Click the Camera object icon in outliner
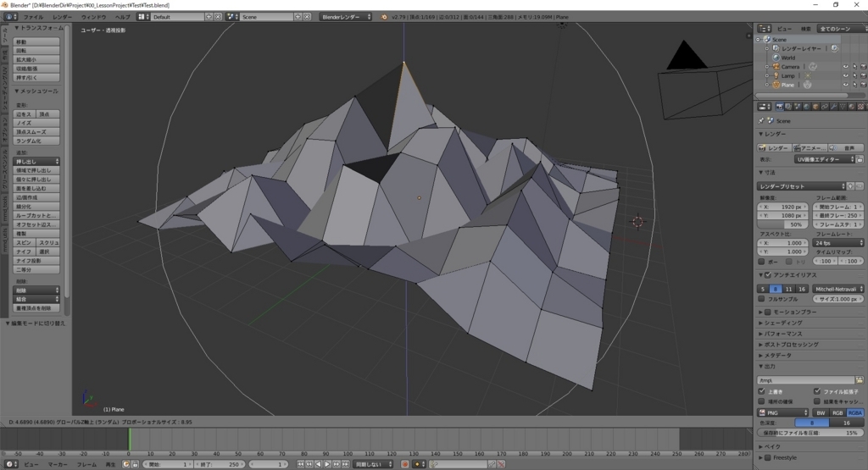868x470 pixels. pyautogui.click(x=776, y=66)
